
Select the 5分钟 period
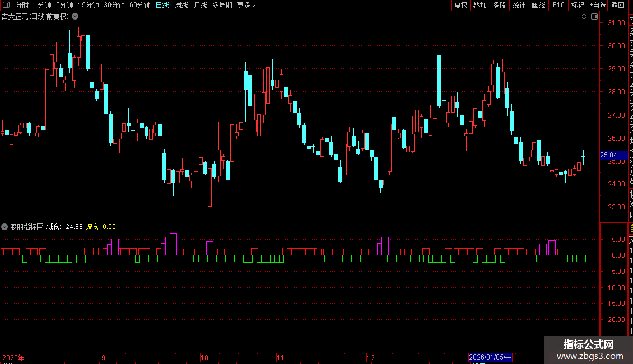[64, 5]
